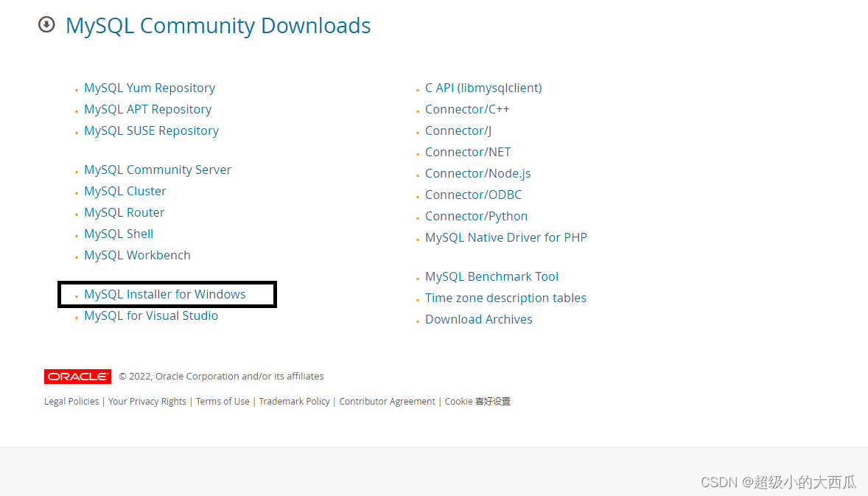This screenshot has width=868, height=496.
Task: Open Time zone description tables link
Action: pos(505,298)
